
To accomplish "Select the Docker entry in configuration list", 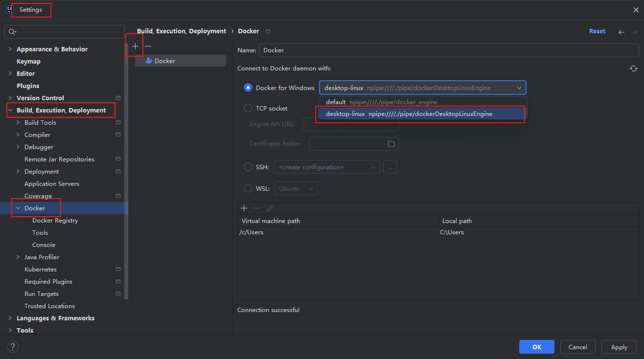I will [x=181, y=61].
